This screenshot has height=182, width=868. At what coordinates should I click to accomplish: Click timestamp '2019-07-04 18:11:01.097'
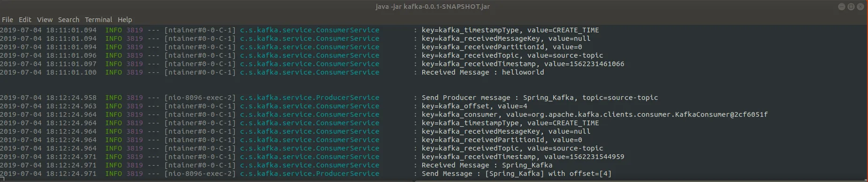pyautogui.click(x=48, y=64)
